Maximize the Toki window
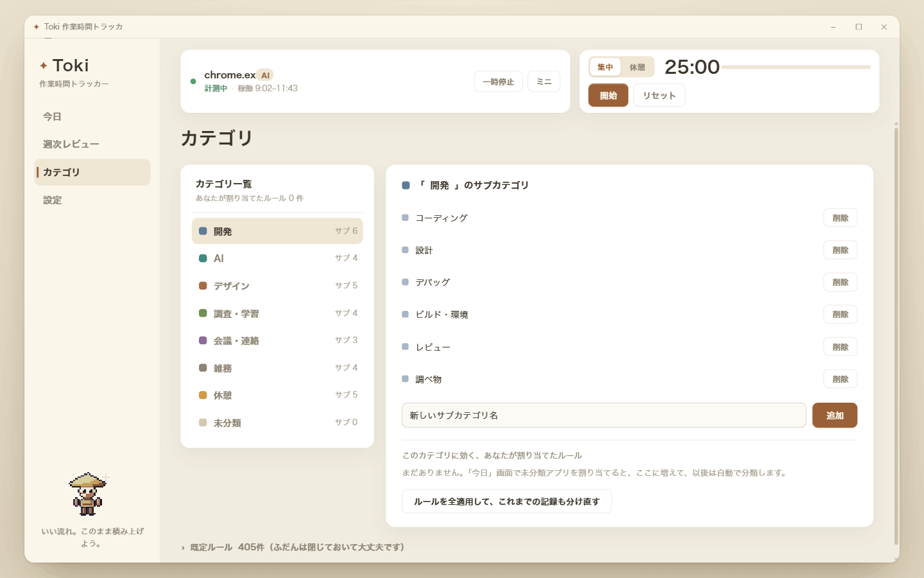 [x=859, y=26]
